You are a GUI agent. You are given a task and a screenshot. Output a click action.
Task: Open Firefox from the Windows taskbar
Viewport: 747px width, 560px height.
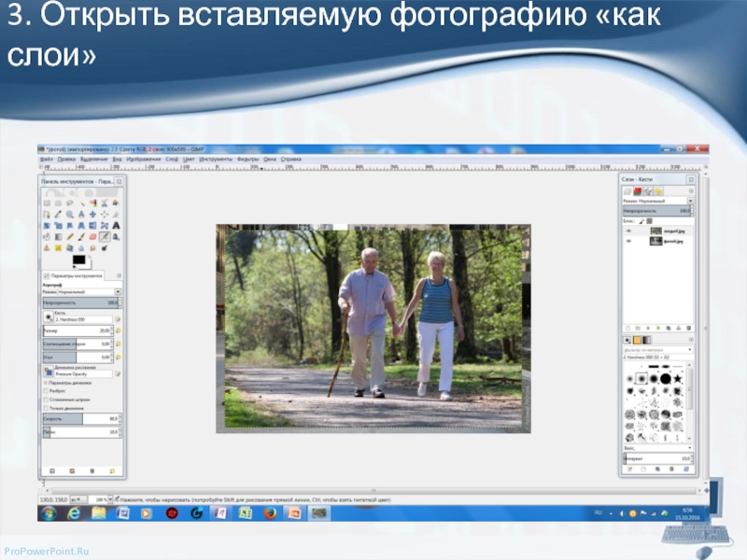(270, 512)
